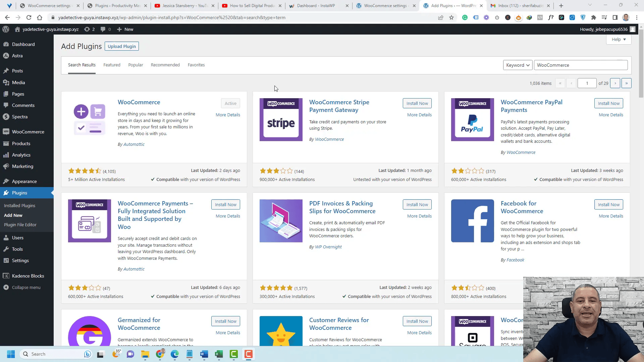Click More Details for WooCommerce plugin
Screen dimensions: 644x362
[x=228, y=115]
